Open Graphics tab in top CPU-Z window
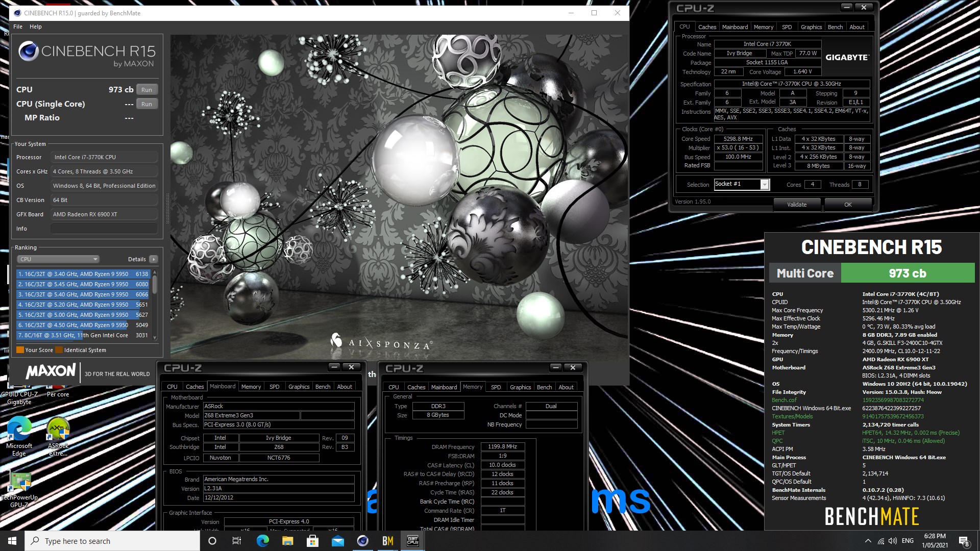The image size is (980, 551). point(811,27)
